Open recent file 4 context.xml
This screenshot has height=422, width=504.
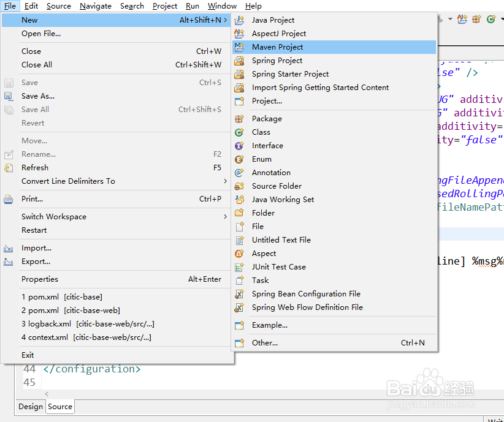tap(116, 337)
